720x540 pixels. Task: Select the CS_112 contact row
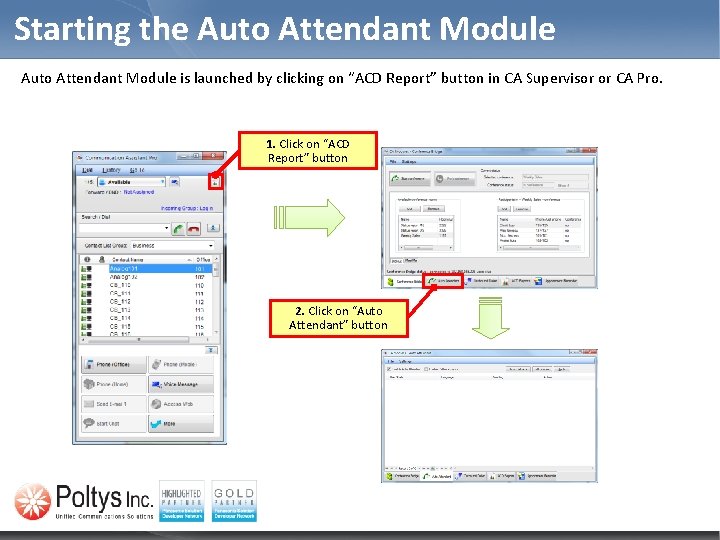coord(146,302)
